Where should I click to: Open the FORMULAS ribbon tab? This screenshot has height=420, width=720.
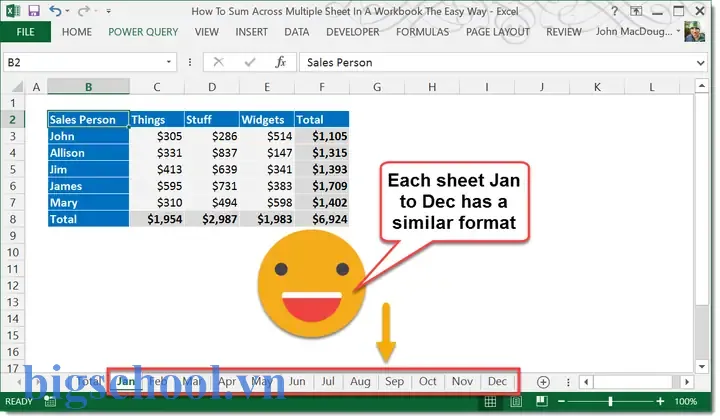click(x=422, y=32)
